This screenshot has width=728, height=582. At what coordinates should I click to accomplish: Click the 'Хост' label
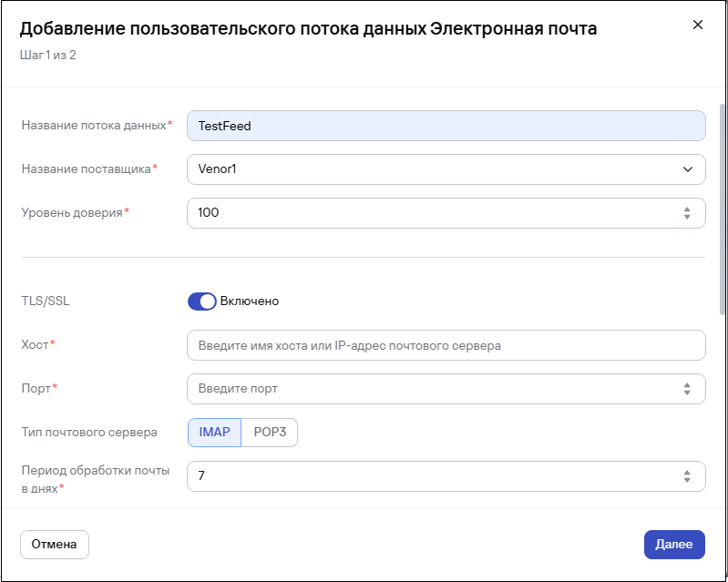35,345
